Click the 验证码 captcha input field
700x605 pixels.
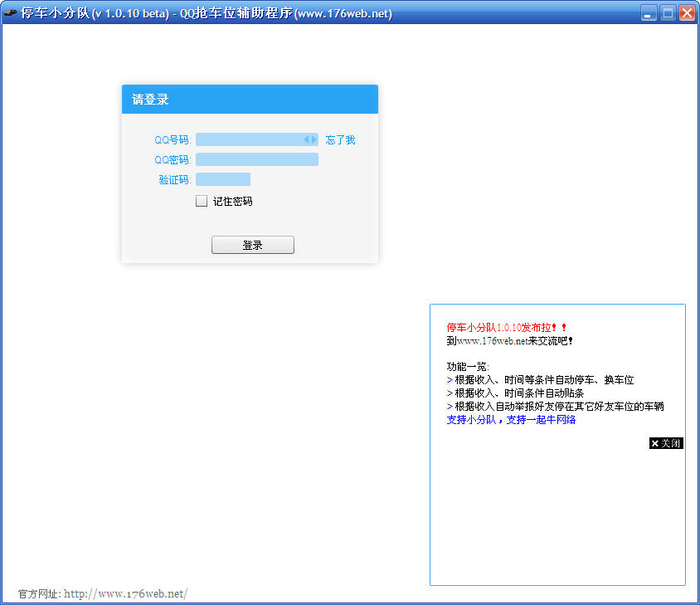click(223, 179)
